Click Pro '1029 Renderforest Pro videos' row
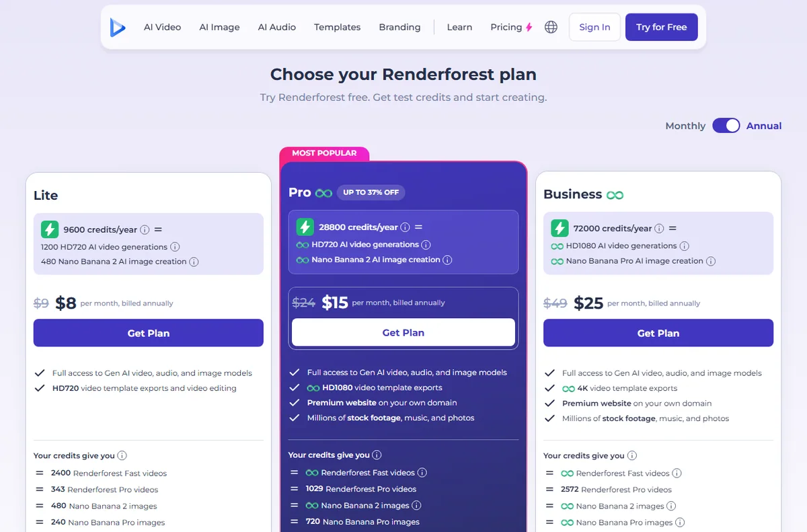Screen dimensions: 807x532 (361, 489)
